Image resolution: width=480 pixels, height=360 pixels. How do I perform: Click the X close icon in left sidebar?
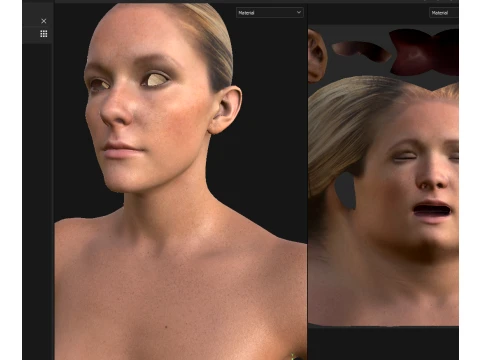pyautogui.click(x=44, y=21)
